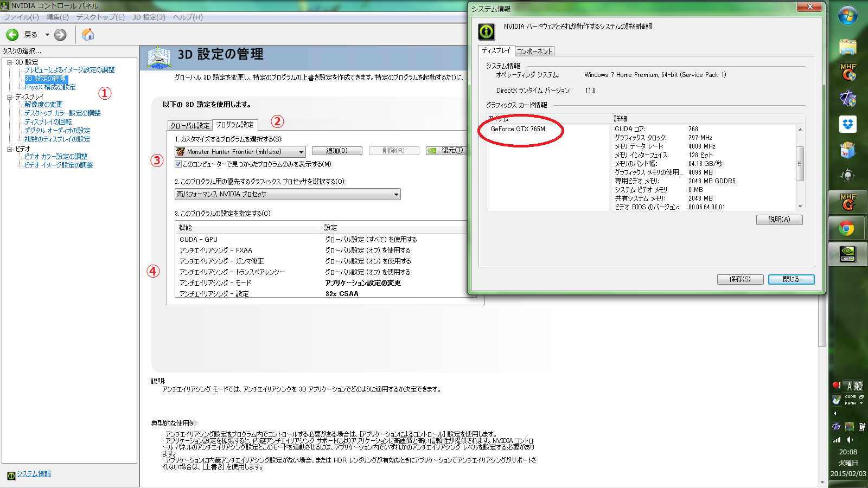Open the デスクトップ(E) menu
The width and height of the screenshot is (868, 488).
pos(100,17)
